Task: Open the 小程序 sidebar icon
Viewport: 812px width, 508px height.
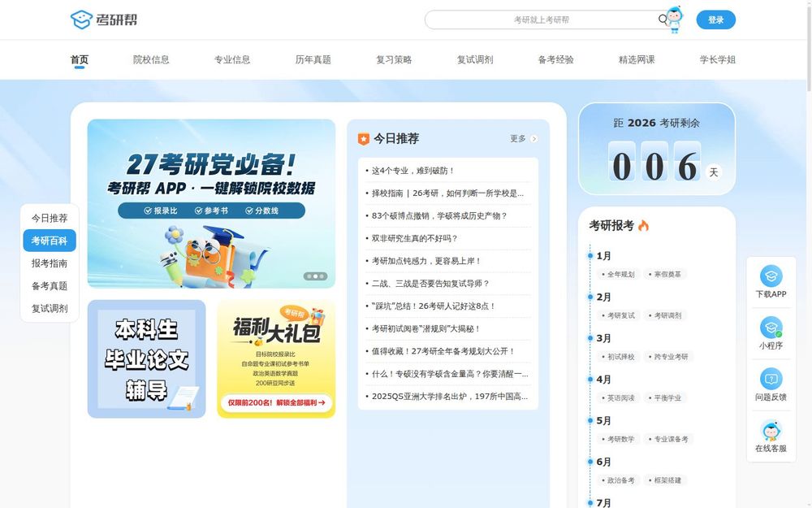Action: pos(771,327)
